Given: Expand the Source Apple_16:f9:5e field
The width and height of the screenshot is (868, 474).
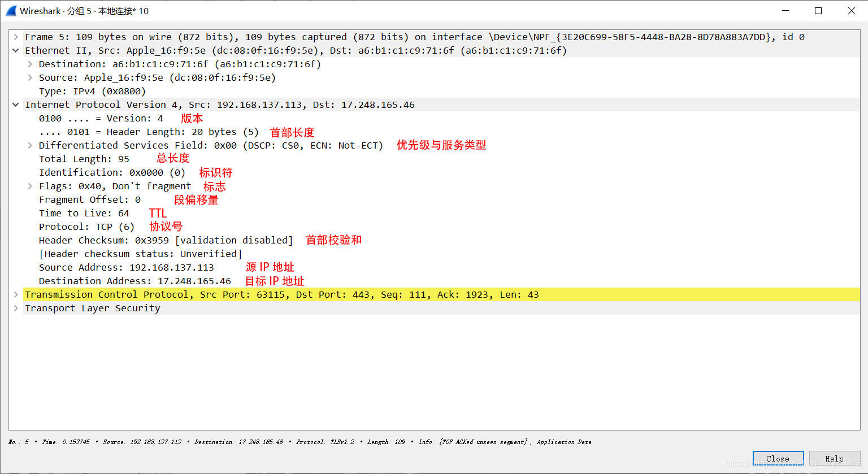Looking at the screenshot, I should [x=29, y=77].
